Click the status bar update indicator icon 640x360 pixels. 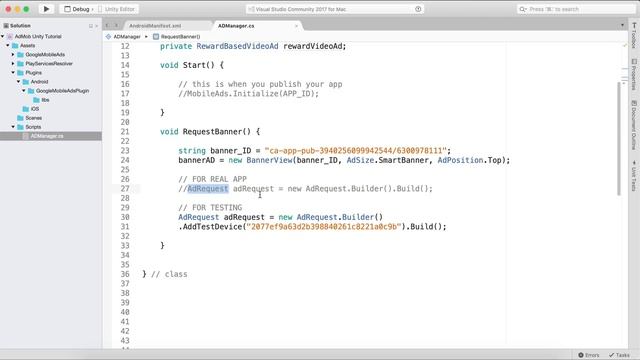coord(418,9)
